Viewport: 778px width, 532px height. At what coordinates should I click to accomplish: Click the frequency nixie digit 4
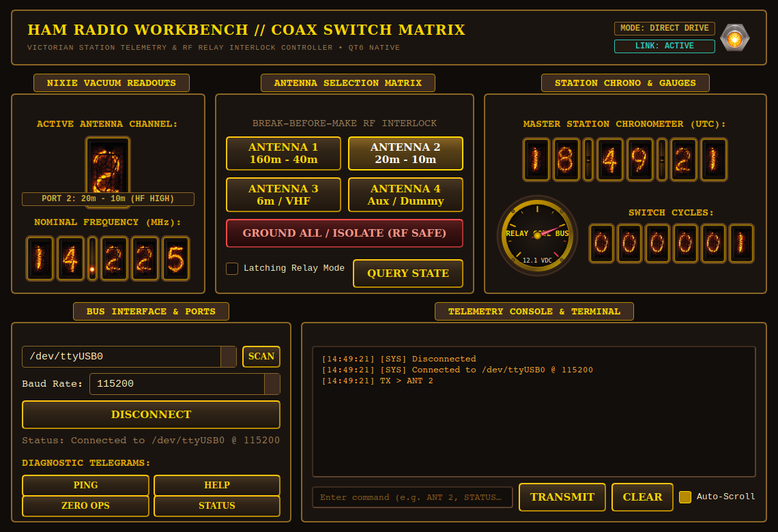(70, 258)
